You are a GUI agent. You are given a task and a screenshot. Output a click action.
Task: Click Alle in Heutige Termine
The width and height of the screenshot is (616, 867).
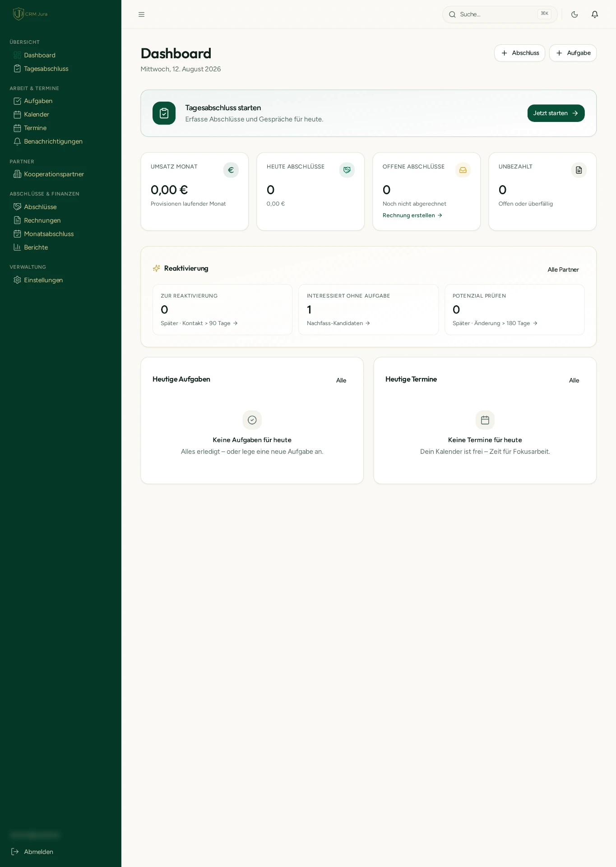574,380
